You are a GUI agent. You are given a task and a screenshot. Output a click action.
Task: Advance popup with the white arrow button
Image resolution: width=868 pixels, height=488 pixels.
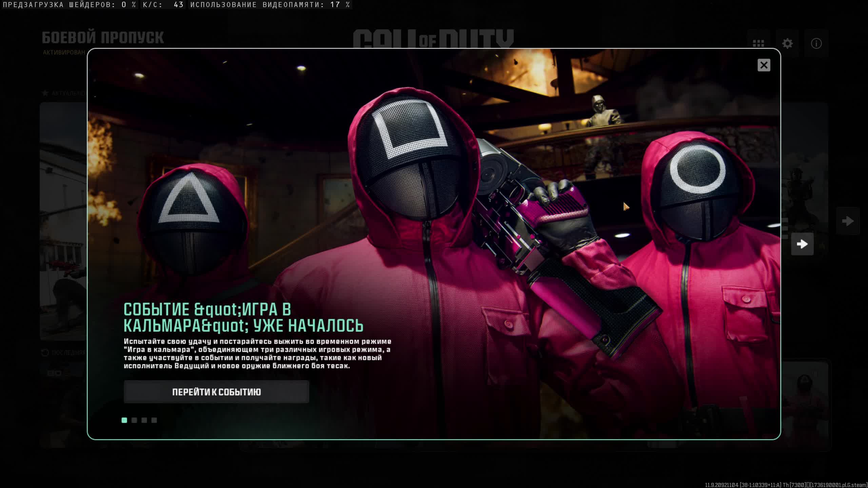point(802,244)
